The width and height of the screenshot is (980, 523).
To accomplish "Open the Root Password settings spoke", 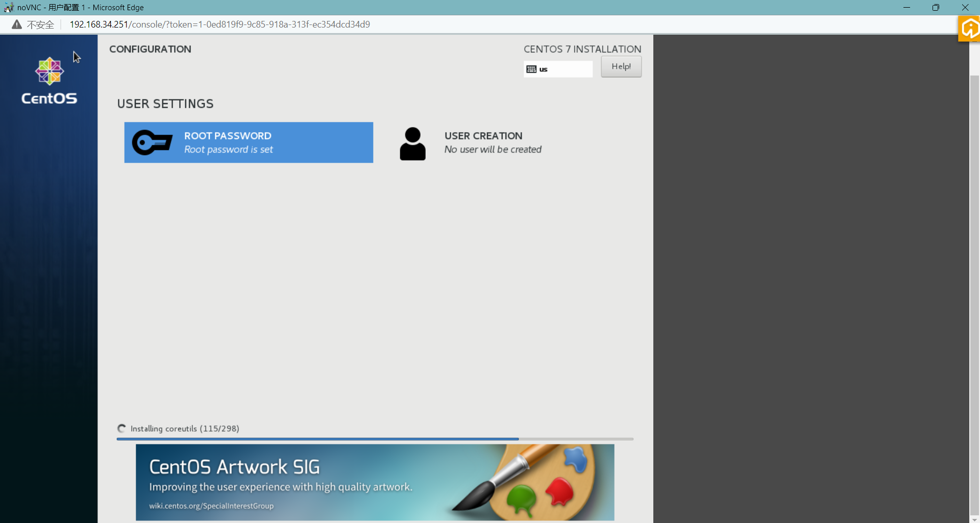I will tap(249, 142).
